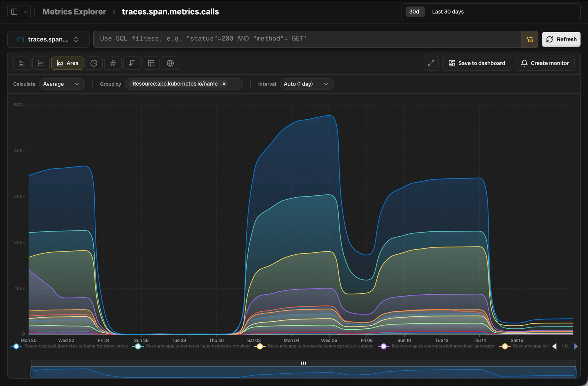Click the Refresh button

561,39
